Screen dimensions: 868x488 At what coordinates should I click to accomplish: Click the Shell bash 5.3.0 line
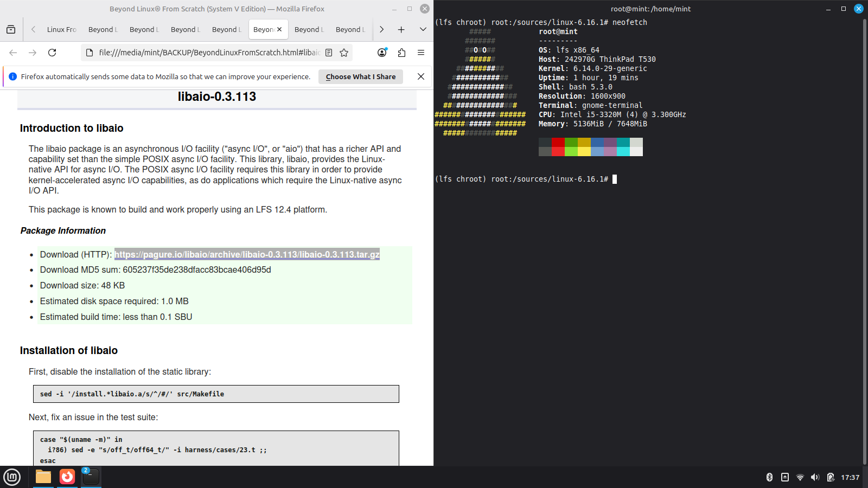tap(576, 87)
